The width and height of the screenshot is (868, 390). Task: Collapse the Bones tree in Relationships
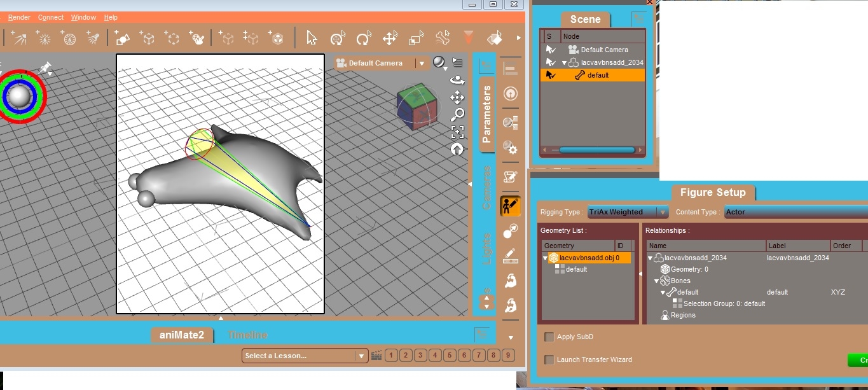click(x=657, y=281)
